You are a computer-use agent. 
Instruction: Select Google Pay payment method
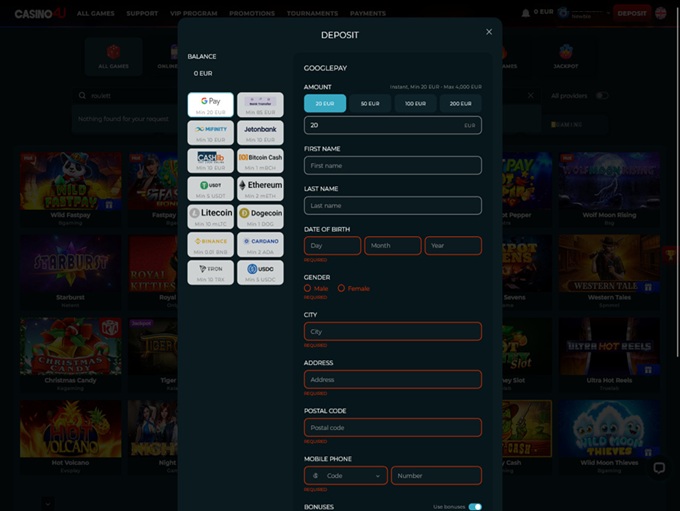pos(210,105)
